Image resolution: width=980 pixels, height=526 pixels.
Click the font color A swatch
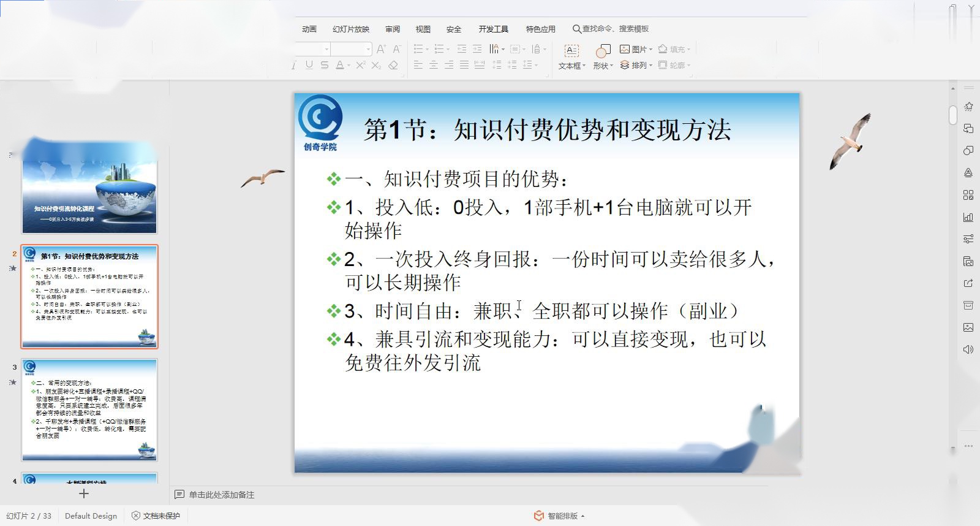click(x=339, y=65)
